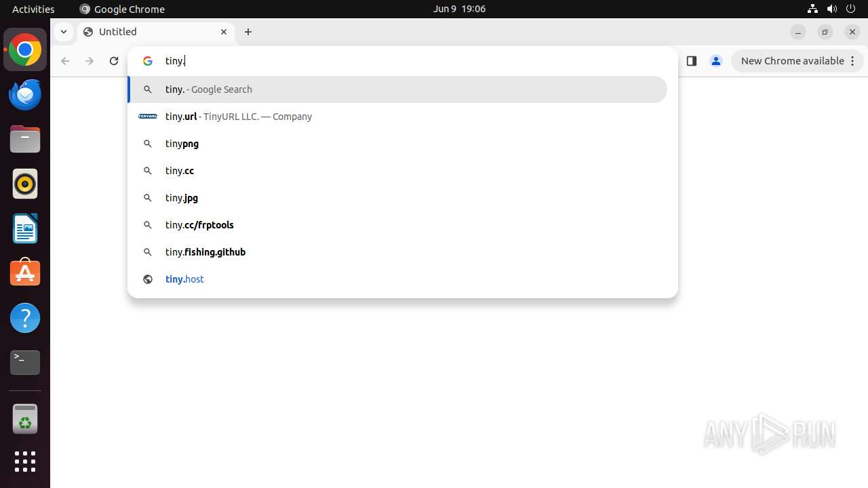868x488 pixels.
Task: Select the Untitled tab
Action: (156, 32)
